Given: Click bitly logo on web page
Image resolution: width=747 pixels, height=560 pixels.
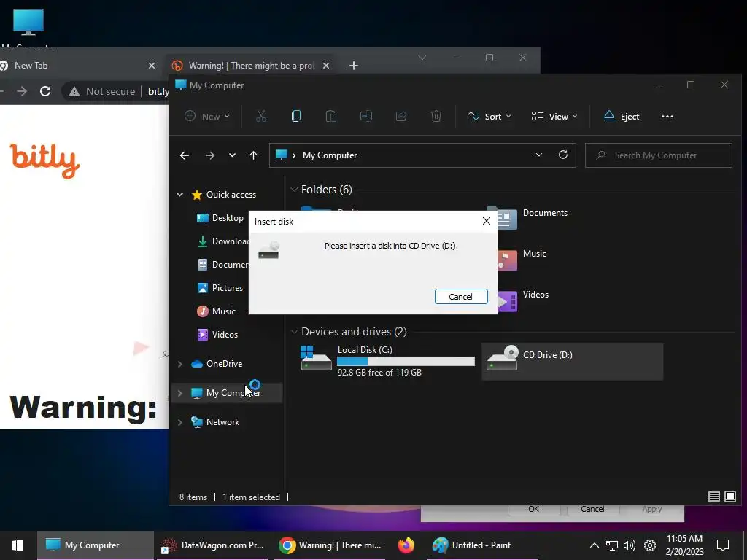Looking at the screenshot, I should coord(44,160).
